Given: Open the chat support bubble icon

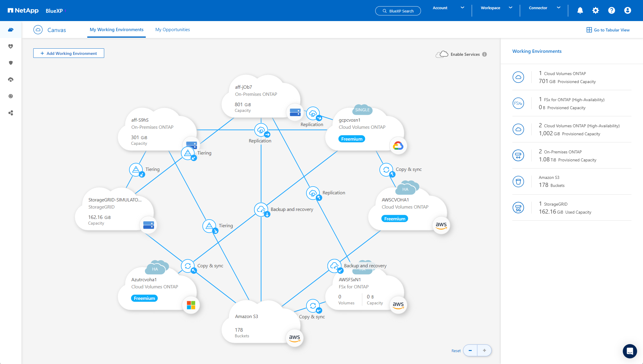Looking at the screenshot, I should pyautogui.click(x=630, y=351).
